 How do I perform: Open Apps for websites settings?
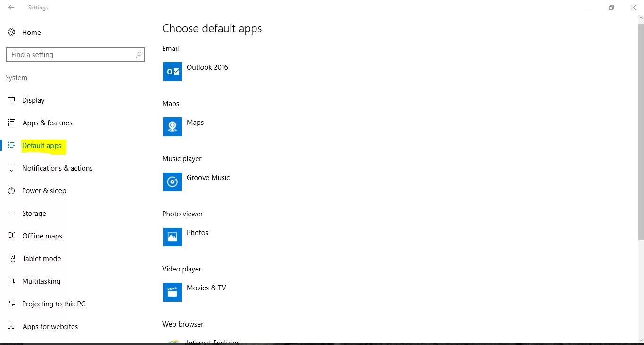[50, 327]
